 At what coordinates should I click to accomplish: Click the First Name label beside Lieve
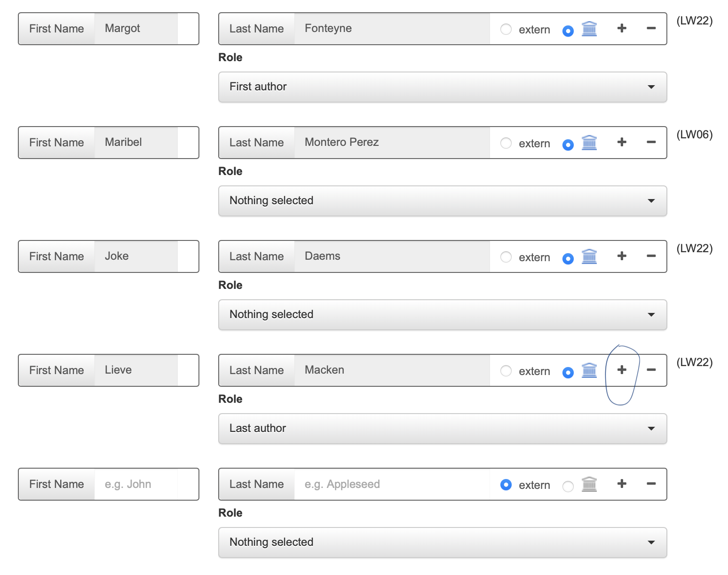coord(56,370)
